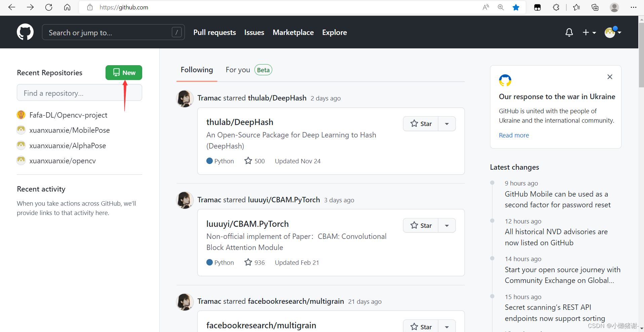The width and height of the screenshot is (644, 332).
Task: Open the browser profile avatar
Action: pos(614,7)
